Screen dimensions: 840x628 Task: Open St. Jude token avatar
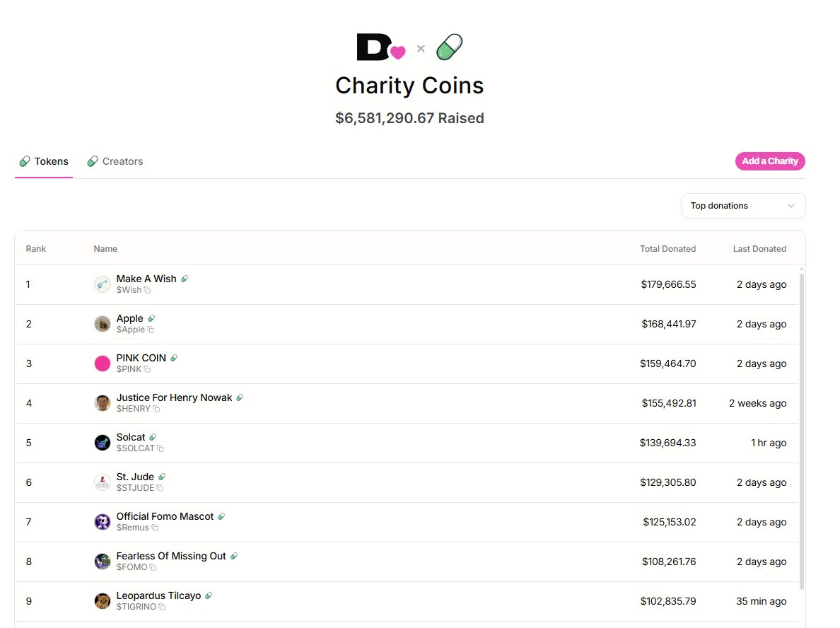103,483
